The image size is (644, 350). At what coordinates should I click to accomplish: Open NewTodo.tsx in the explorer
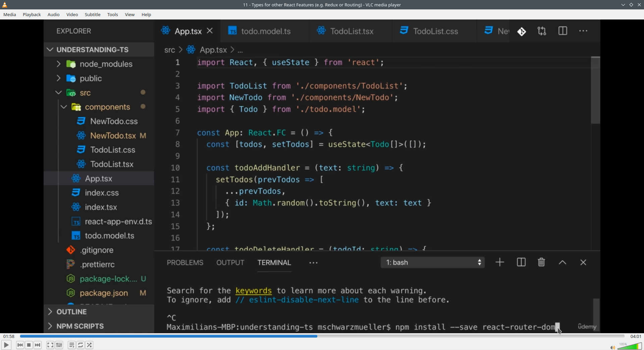(x=113, y=136)
